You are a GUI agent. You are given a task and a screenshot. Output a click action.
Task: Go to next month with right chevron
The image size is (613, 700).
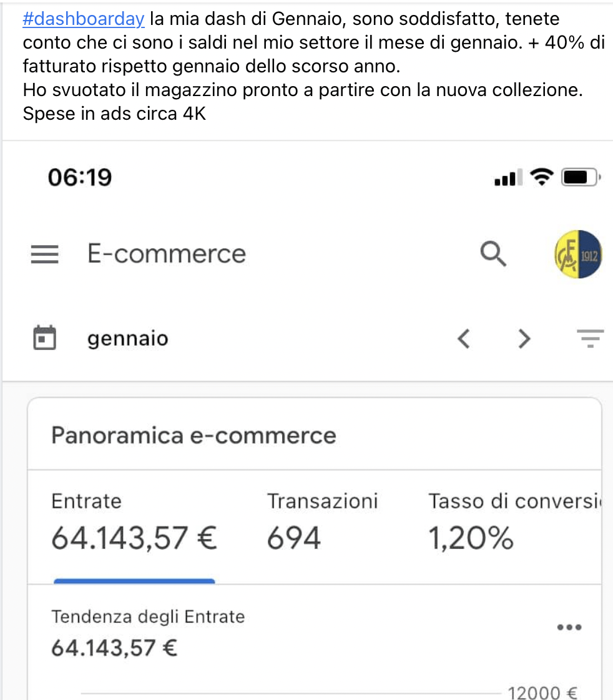524,338
